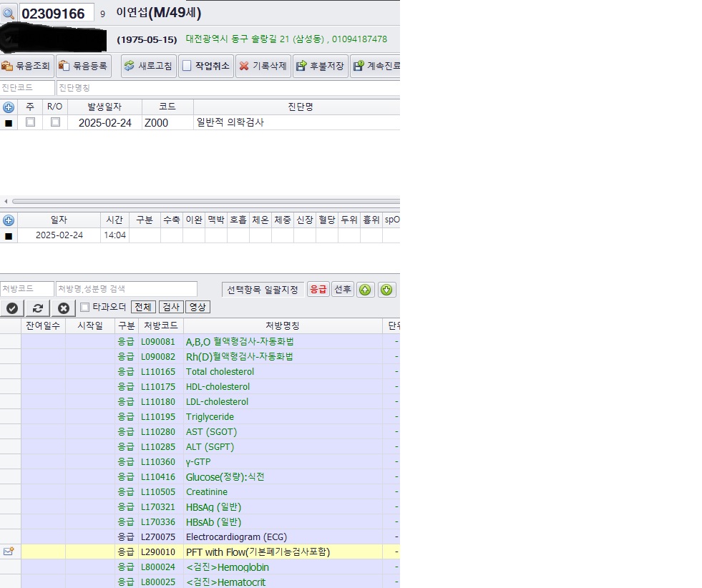Toggle the 작업취소 checkbox button
Screen dimensions: 702x588
pos(206,66)
